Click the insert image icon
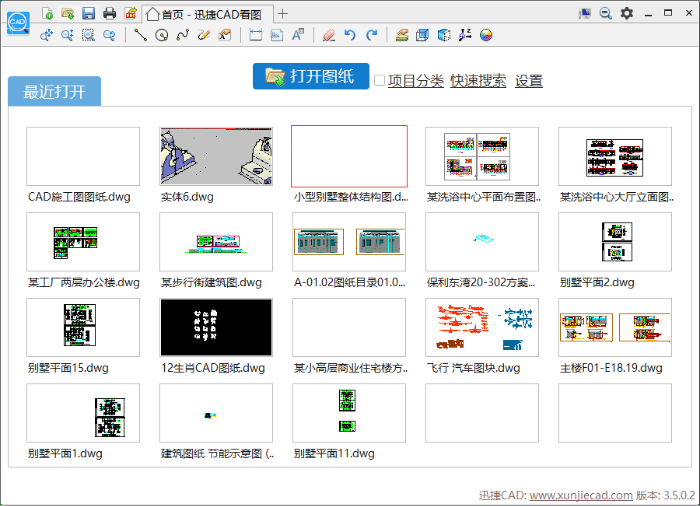The width and height of the screenshot is (700, 506). pyautogui.click(x=277, y=35)
